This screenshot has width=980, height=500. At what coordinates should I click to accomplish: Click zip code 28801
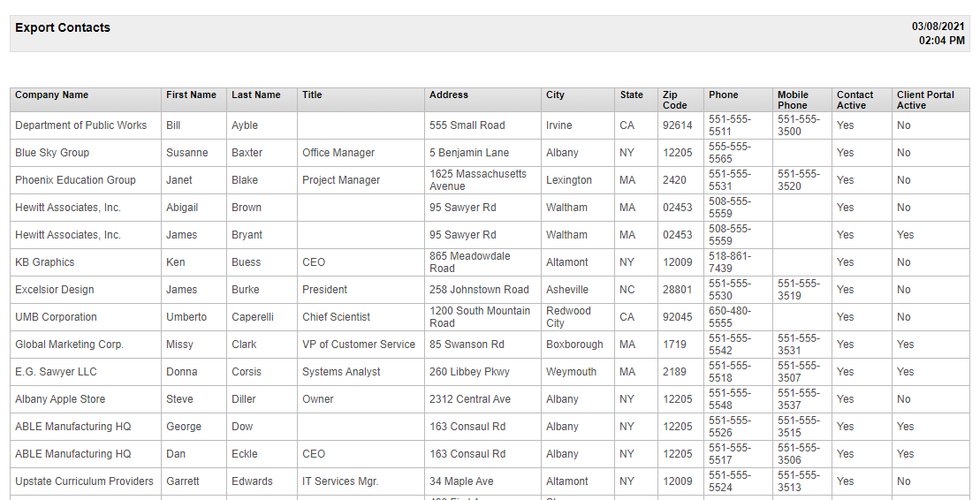point(678,290)
